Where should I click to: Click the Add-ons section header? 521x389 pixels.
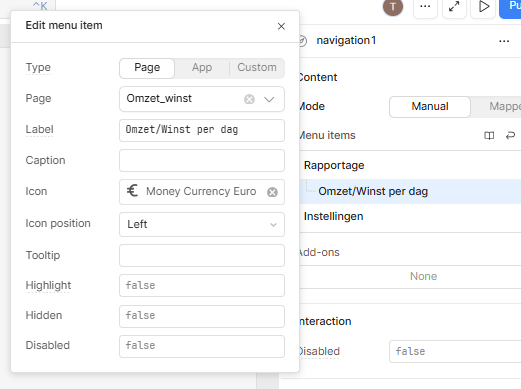tap(319, 252)
